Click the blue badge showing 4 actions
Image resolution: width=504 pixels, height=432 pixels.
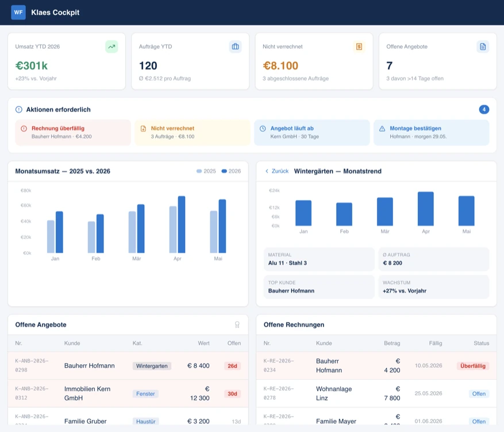click(484, 110)
